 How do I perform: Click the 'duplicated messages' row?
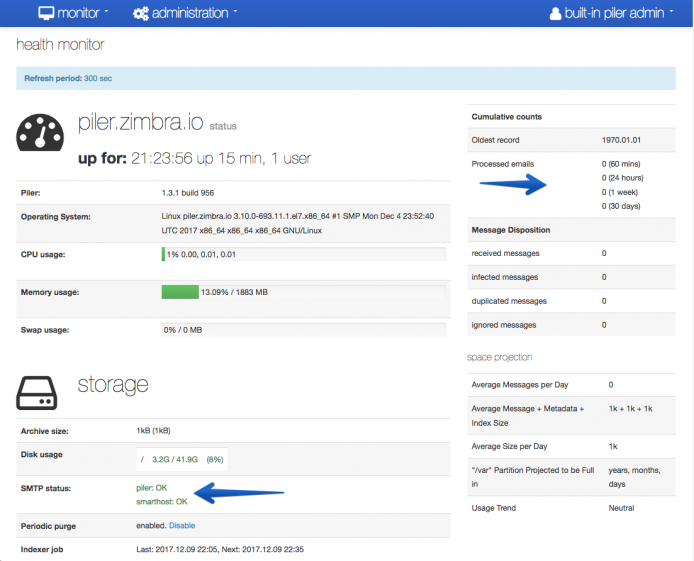tap(571, 301)
